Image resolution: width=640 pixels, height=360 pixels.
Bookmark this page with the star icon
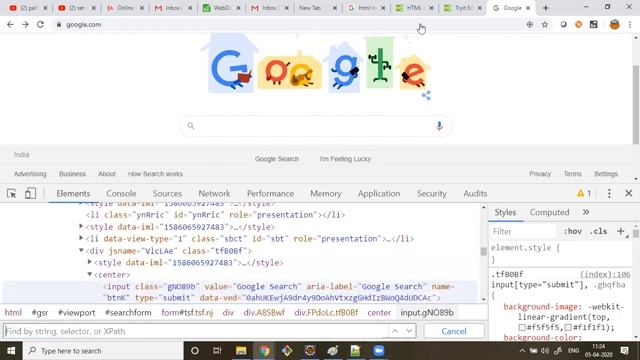[x=545, y=24]
